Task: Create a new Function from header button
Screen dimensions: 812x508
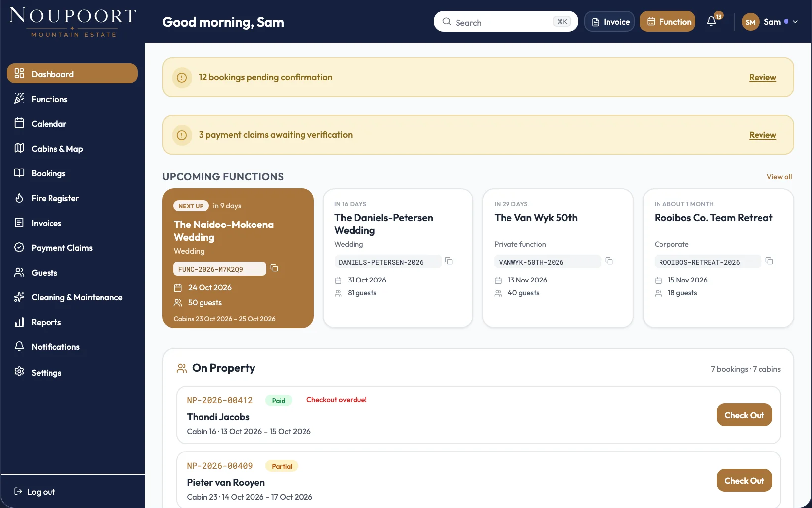Action: tap(667, 21)
